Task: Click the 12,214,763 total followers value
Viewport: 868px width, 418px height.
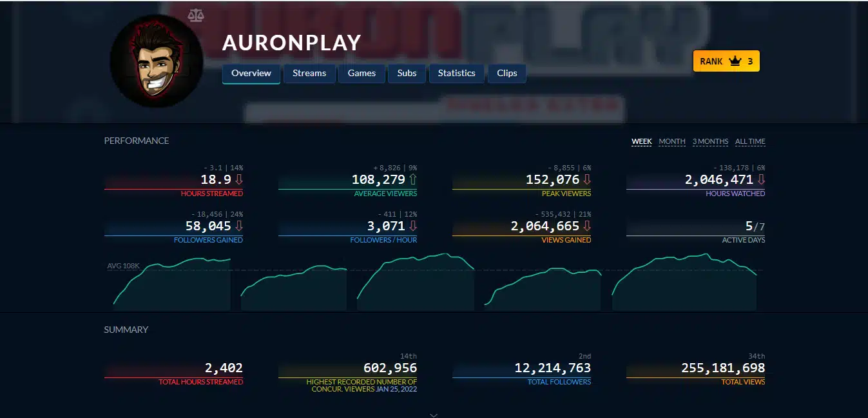Action: tap(552, 368)
